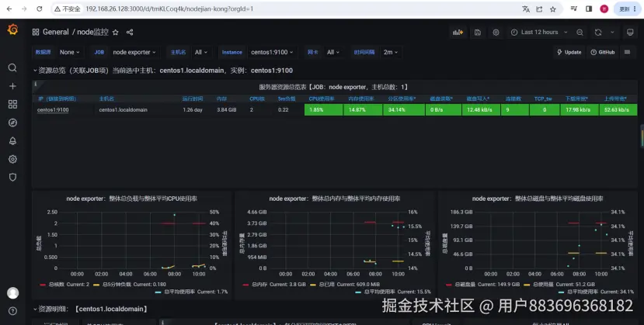
Task: Open the 网卡 All dropdown
Action: (x=333, y=52)
